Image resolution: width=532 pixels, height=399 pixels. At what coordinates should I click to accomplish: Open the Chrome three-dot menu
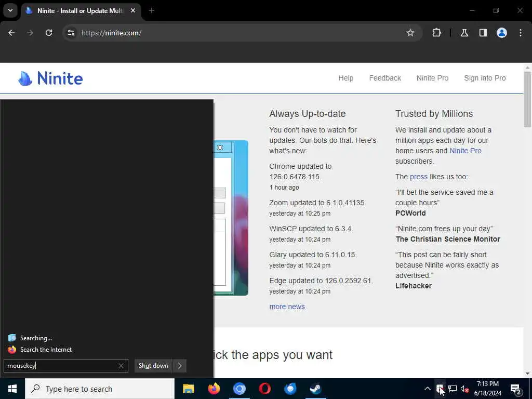coord(521,33)
